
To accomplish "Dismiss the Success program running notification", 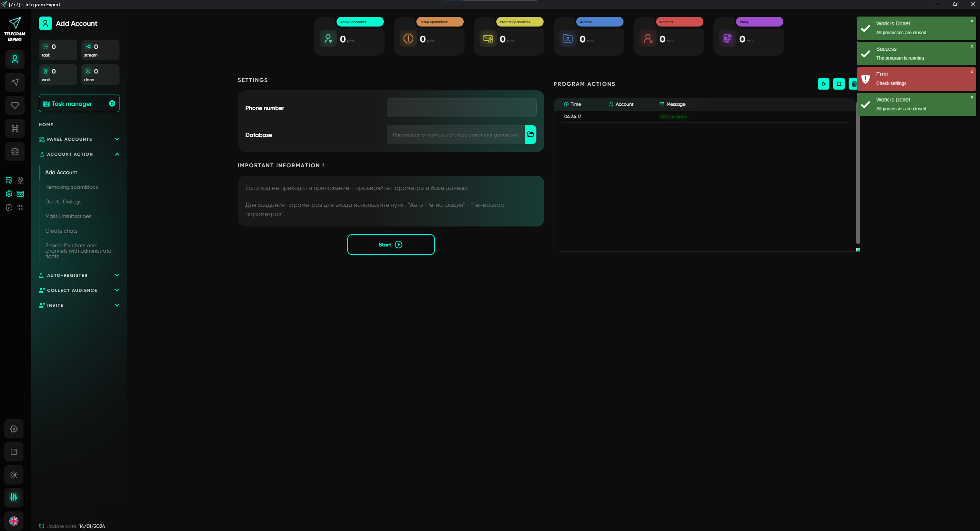I will pos(972,47).
